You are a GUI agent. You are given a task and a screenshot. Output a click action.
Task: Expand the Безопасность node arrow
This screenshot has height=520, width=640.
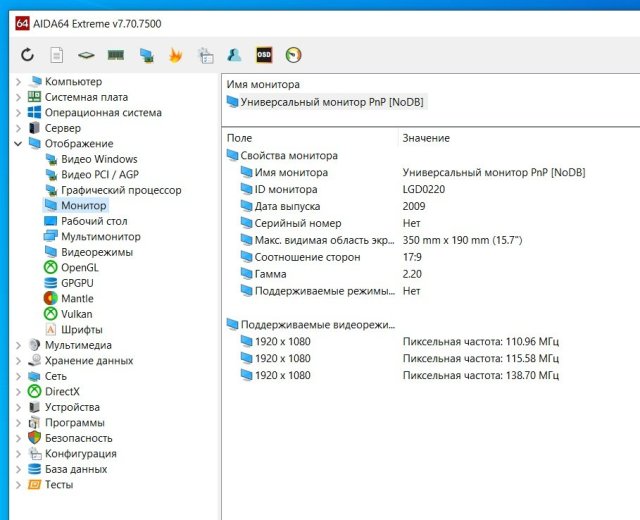click(18, 438)
